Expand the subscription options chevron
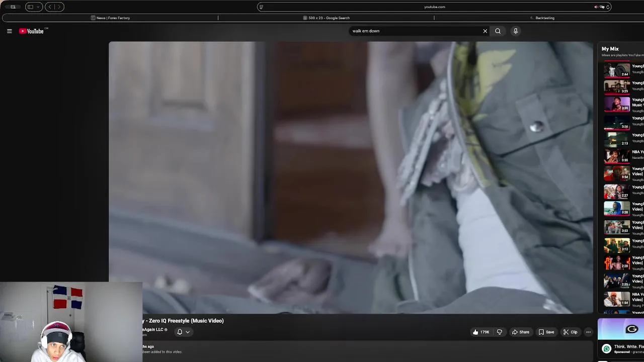Image resolution: width=644 pixels, height=362 pixels. point(188,332)
